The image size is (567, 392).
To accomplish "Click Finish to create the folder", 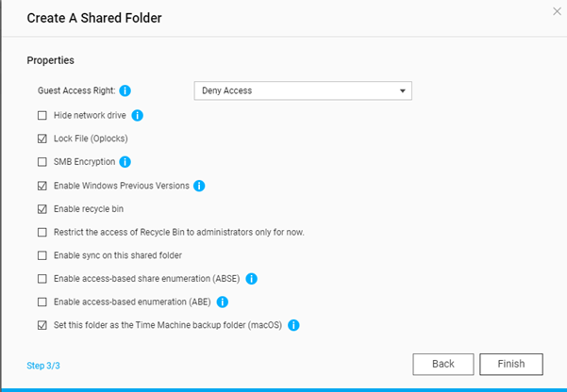I will 511,364.
